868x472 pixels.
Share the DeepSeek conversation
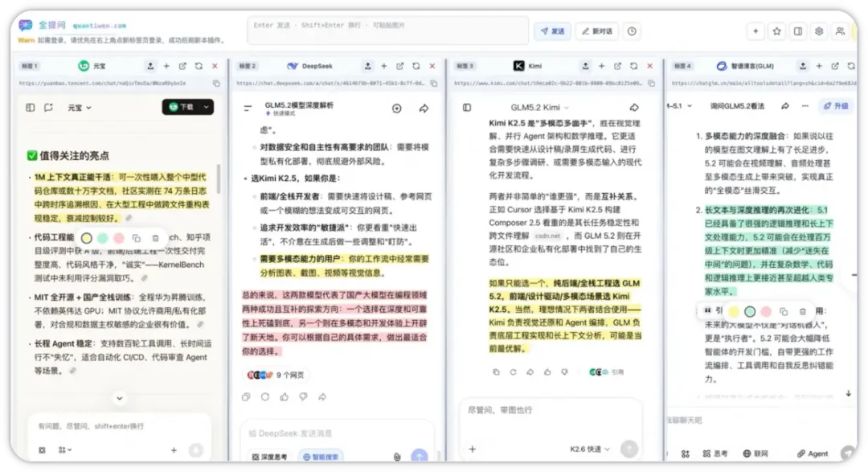[x=424, y=109]
